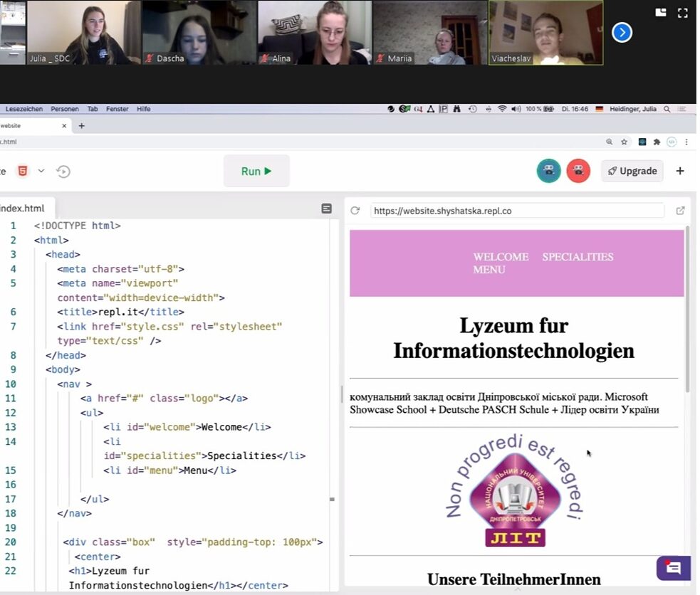
Task: Open the run history icon
Action: 63,172
